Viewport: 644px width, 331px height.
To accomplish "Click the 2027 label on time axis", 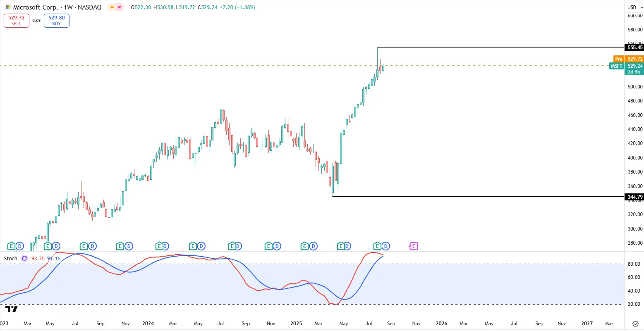I will pyautogui.click(x=587, y=324).
